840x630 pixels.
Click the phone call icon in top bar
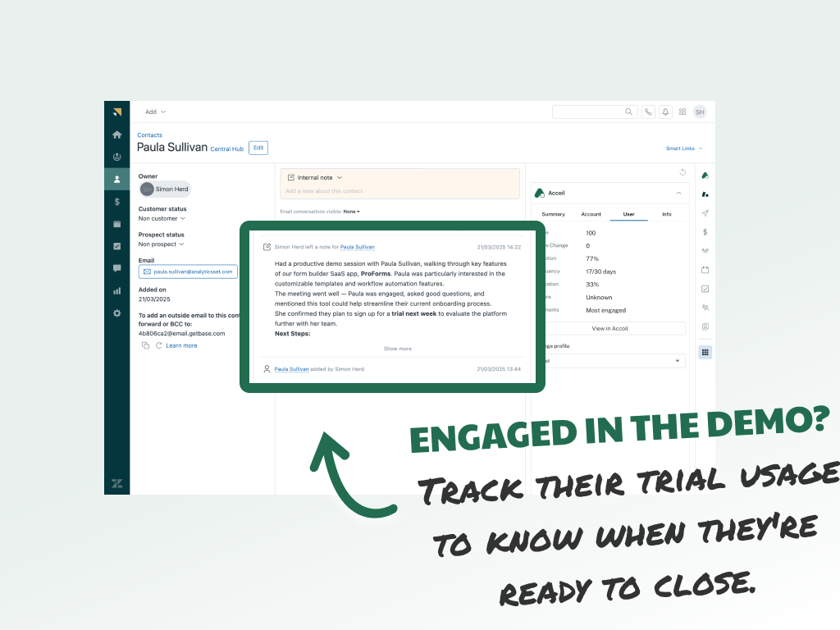point(648,112)
